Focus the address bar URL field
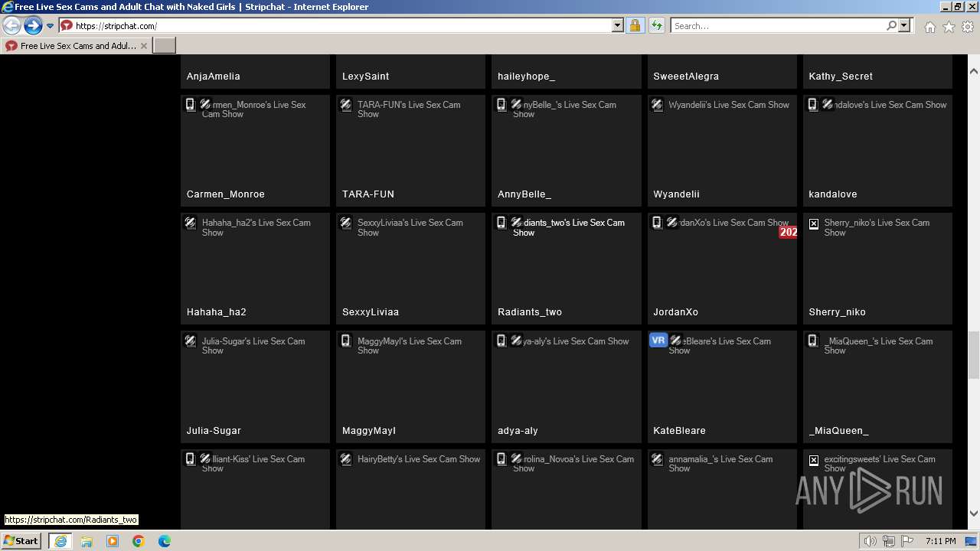 (341, 26)
